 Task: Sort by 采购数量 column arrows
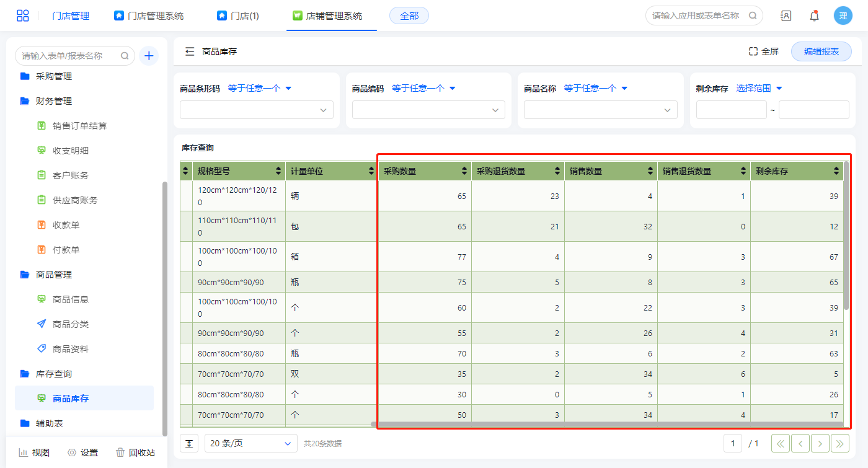click(x=464, y=171)
